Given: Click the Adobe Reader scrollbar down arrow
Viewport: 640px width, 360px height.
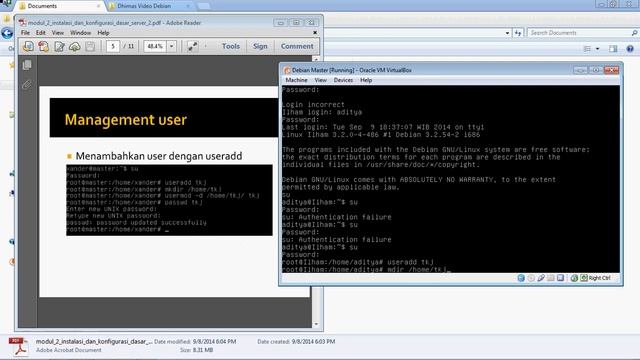Looking at the screenshot, I should (316, 324).
